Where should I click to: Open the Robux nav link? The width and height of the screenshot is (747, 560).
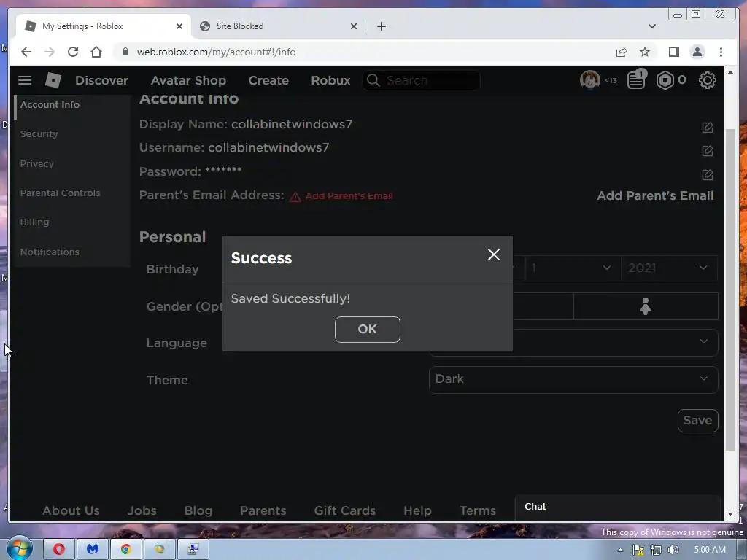330,80
